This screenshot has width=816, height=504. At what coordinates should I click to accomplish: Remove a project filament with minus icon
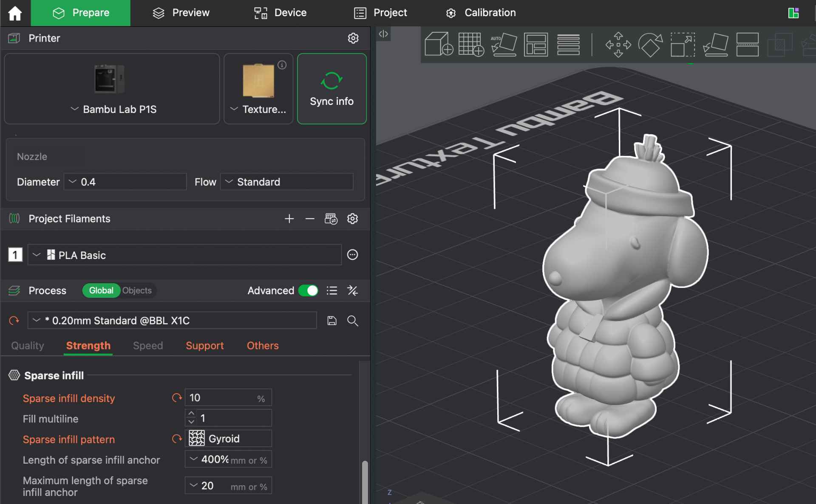(x=310, y=219)
